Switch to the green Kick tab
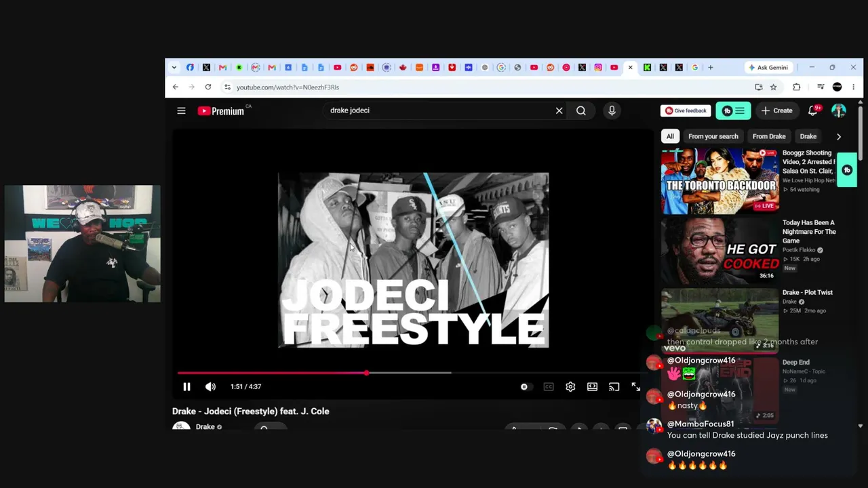The height and width of the screenshot is (488, 868). point(647,67)
